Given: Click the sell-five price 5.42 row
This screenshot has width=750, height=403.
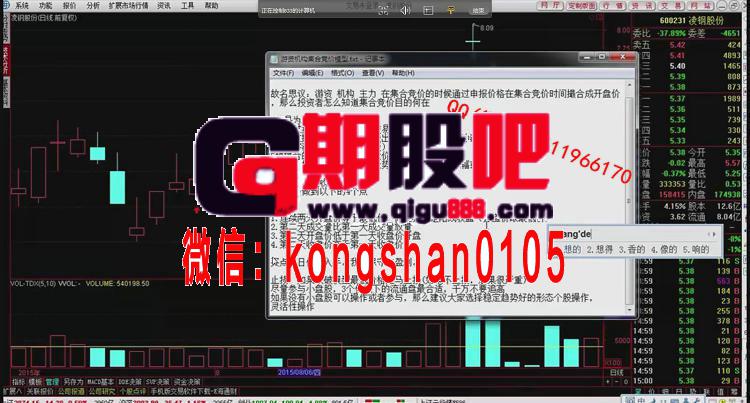Looking at the screenshot, I should 687,45.
